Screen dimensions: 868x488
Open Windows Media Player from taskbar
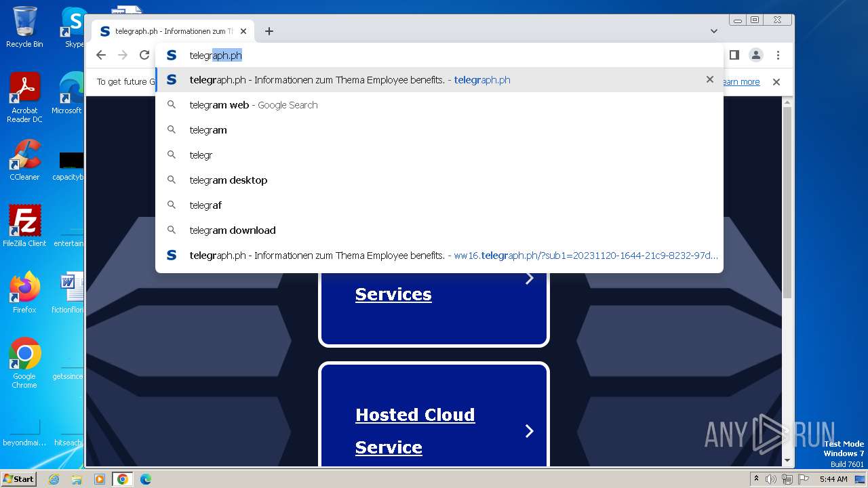pos(100,479)
